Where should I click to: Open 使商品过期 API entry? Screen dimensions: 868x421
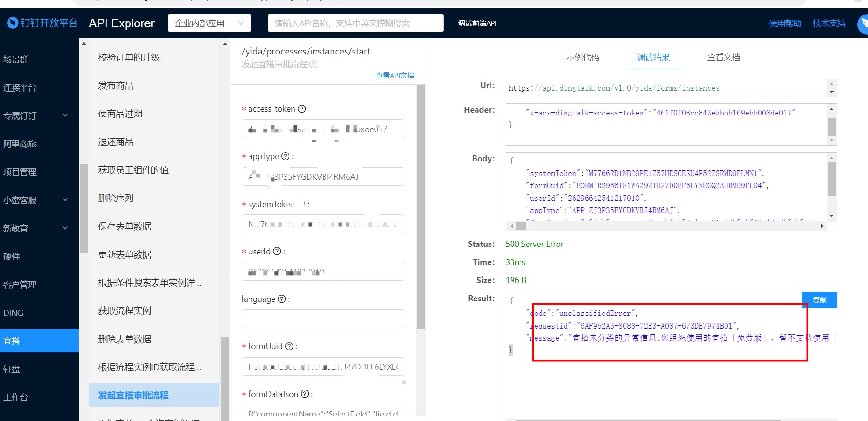coord(120,114)
